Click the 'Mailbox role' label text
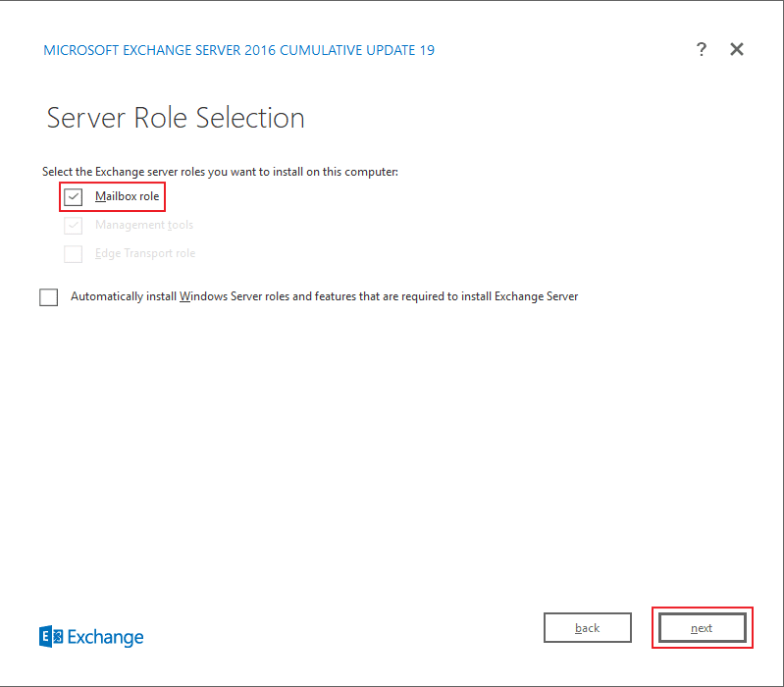 pyautogui.click(x=127, y=196)
